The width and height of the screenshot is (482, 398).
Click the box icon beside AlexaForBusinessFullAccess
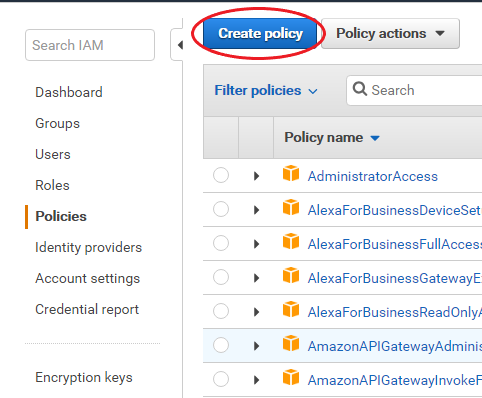pos(291,241)
